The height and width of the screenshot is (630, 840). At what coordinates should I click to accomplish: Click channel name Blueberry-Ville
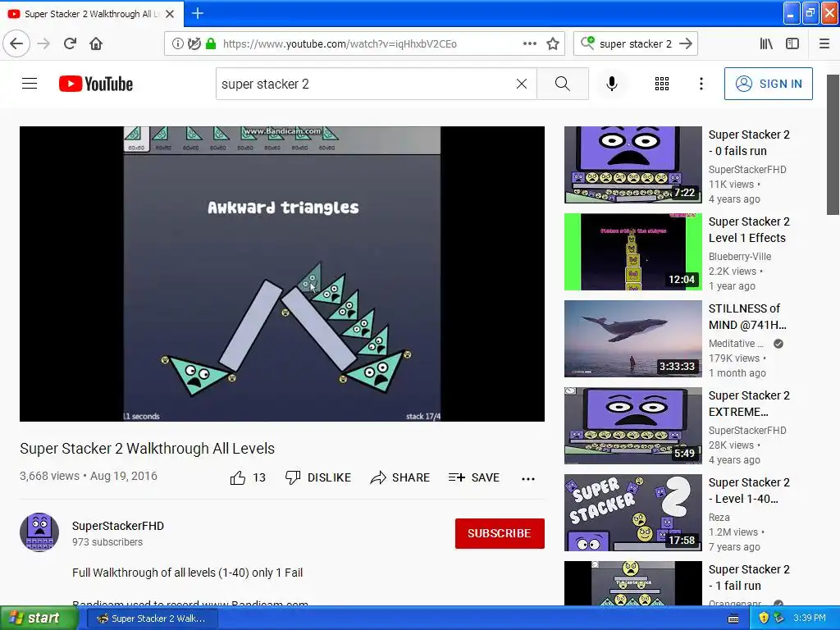pyautogui.click(x=740, y=257)
